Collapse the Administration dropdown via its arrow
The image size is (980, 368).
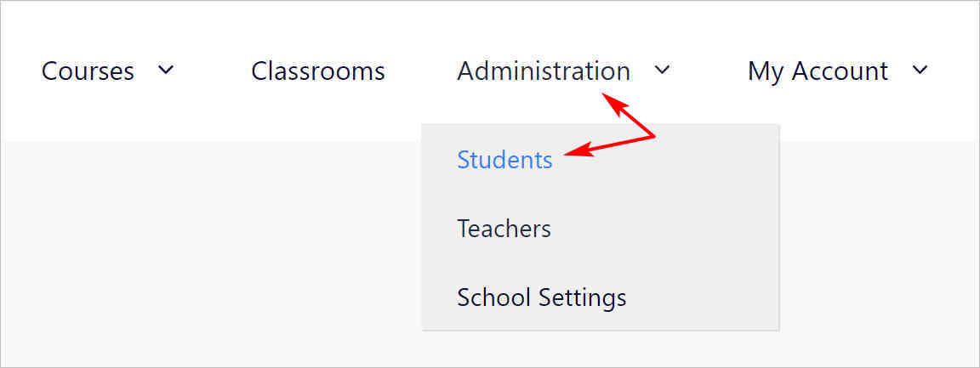click(663, 70)
